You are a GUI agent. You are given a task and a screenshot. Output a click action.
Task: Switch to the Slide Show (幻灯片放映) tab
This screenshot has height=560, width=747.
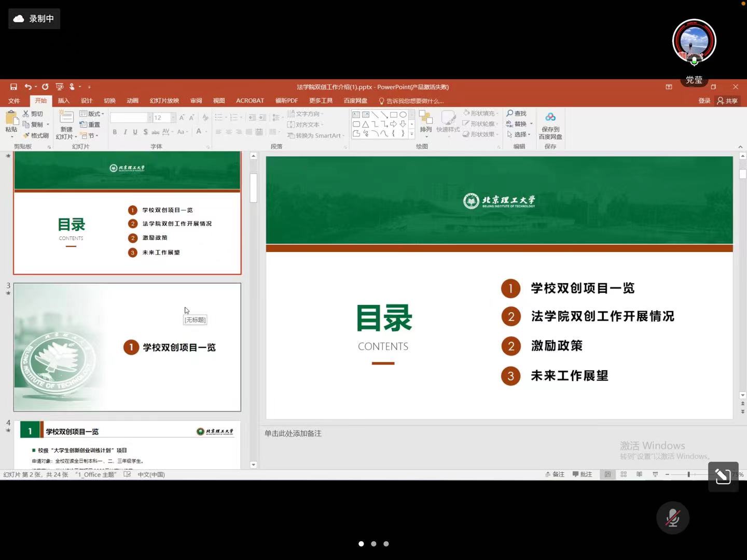pos(164,101)
